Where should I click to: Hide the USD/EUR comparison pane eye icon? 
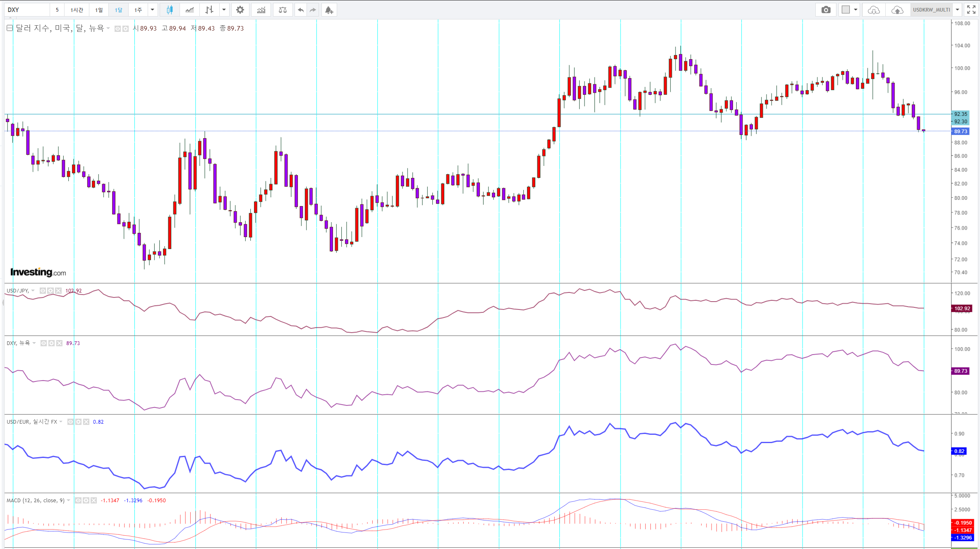(70, 422)
